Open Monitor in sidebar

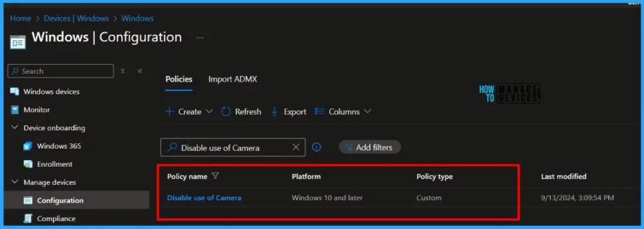pos(36,109)
